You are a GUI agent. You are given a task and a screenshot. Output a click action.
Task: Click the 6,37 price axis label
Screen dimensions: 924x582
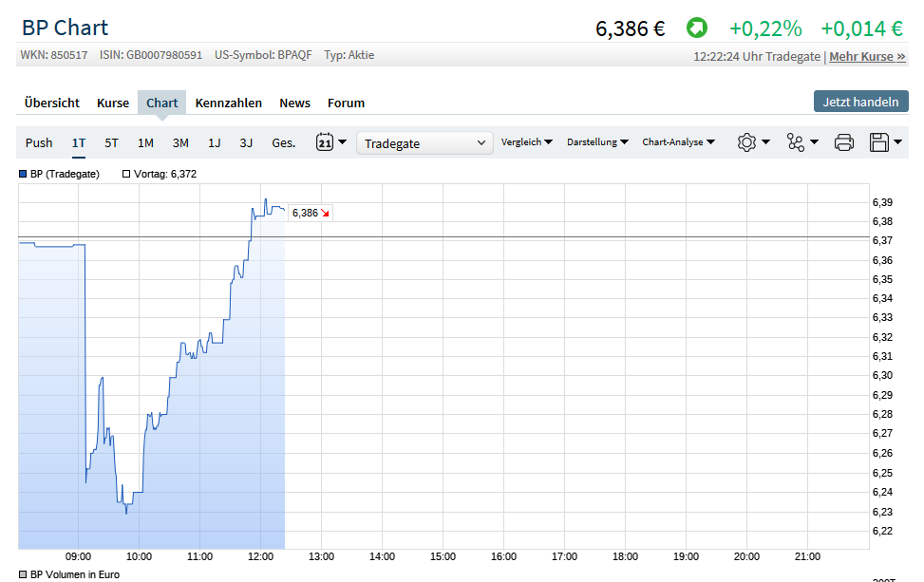(x=882, y=240)
